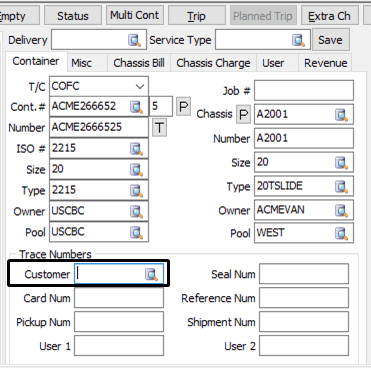Open lookup icon in chassis Pool WEST field
Viewport: 371px width, 370px height.
pyautogui.click(x=341, y=233)
